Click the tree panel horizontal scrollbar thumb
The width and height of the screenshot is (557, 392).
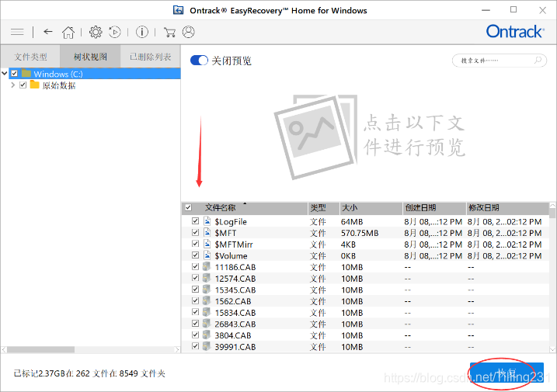point(40,350)
